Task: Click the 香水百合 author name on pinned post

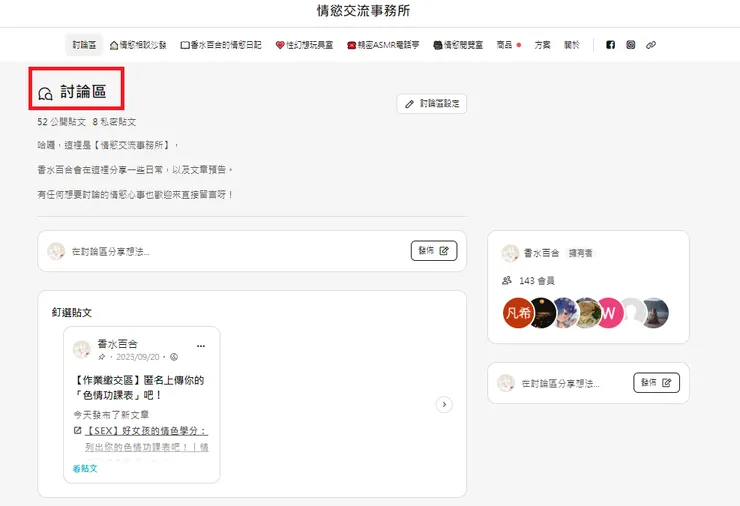Action: coord(118,344)
